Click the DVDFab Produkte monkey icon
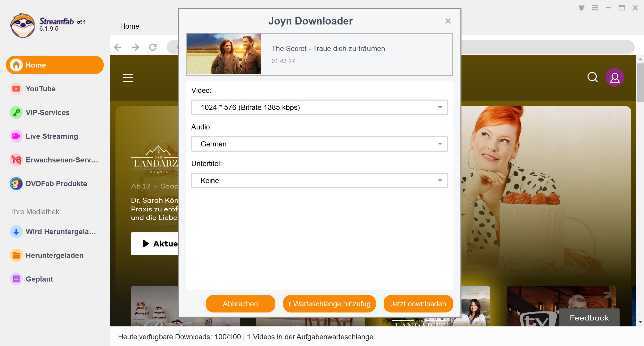Viewport: 644px width, 346px height. click(x=16, y=184)
